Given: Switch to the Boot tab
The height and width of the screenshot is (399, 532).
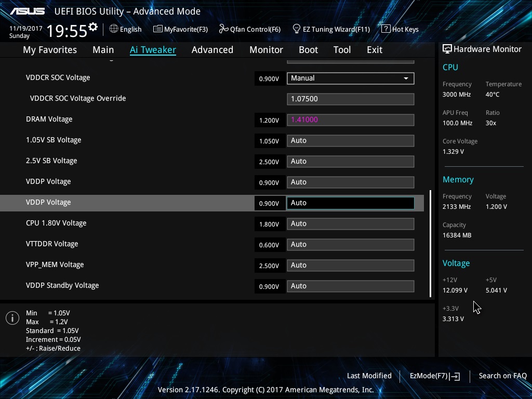Looking at the screenshot, I should [309, 49].
